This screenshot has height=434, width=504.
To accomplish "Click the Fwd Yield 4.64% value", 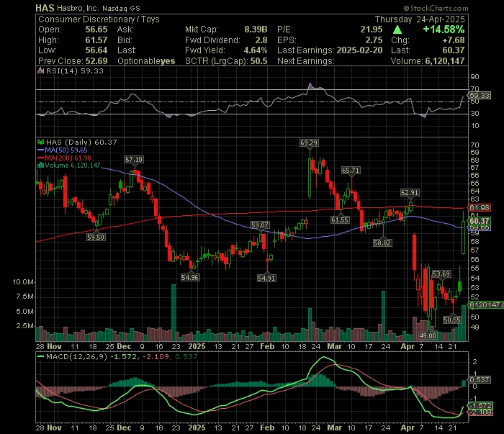I will pos(256,50).
